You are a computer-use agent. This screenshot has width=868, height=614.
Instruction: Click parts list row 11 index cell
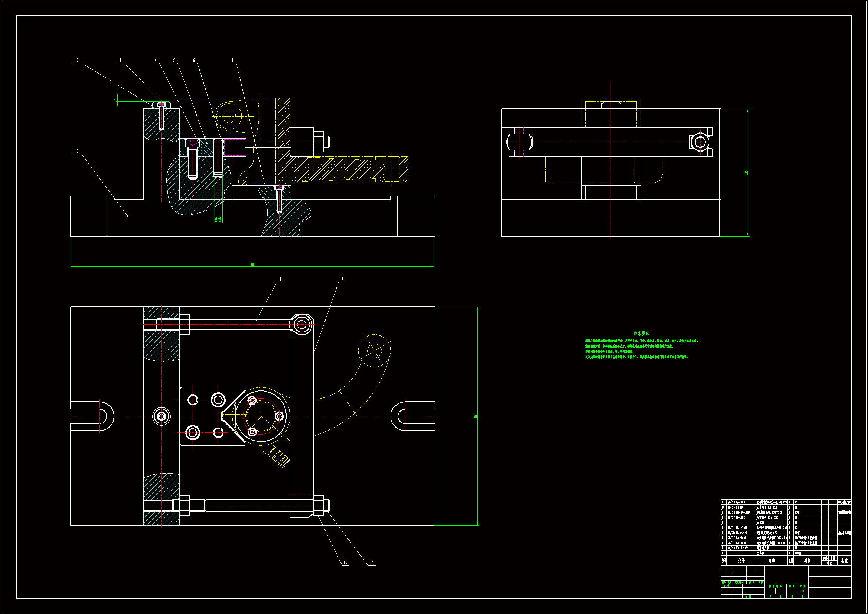tap(723, 502)
